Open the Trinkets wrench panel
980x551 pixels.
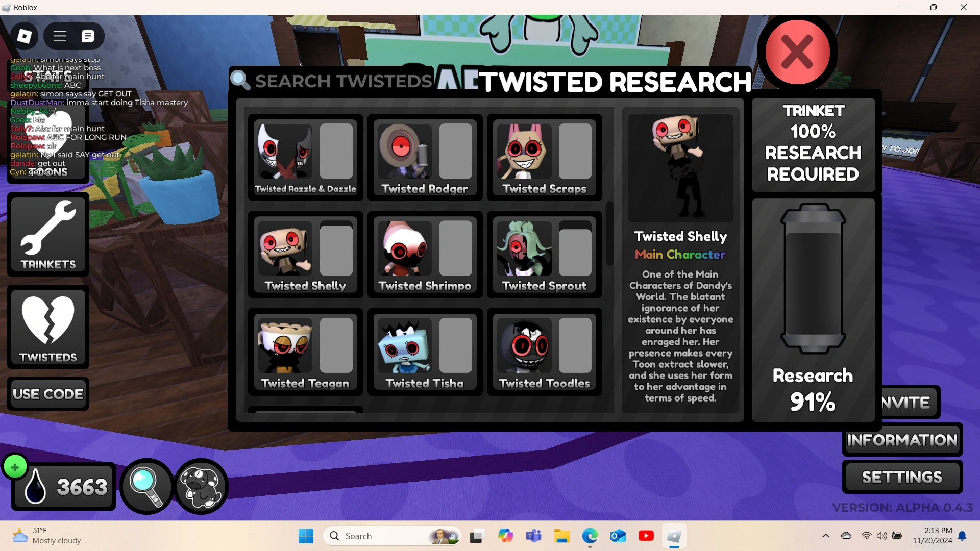click(x=48, y=235)
